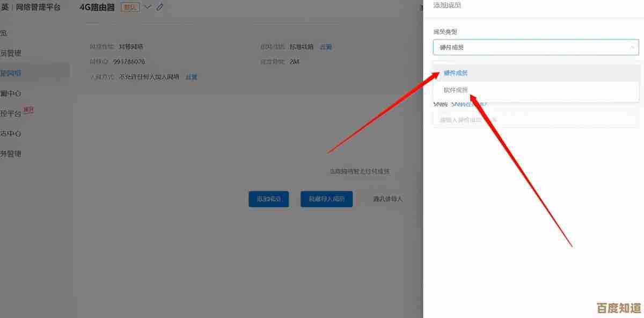Click 变更 to change the networking mode
The width and height of the screenshot is (644, 318).
[x=325, y=47]
